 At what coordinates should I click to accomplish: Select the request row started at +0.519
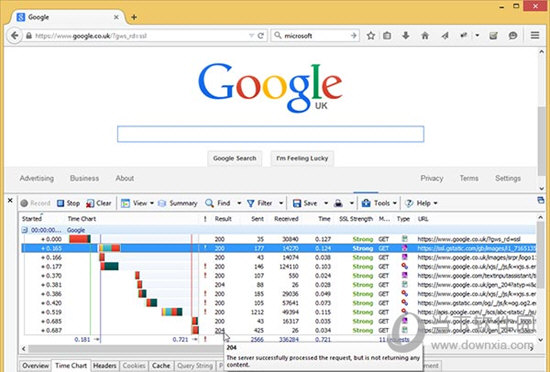click(279, 312)
